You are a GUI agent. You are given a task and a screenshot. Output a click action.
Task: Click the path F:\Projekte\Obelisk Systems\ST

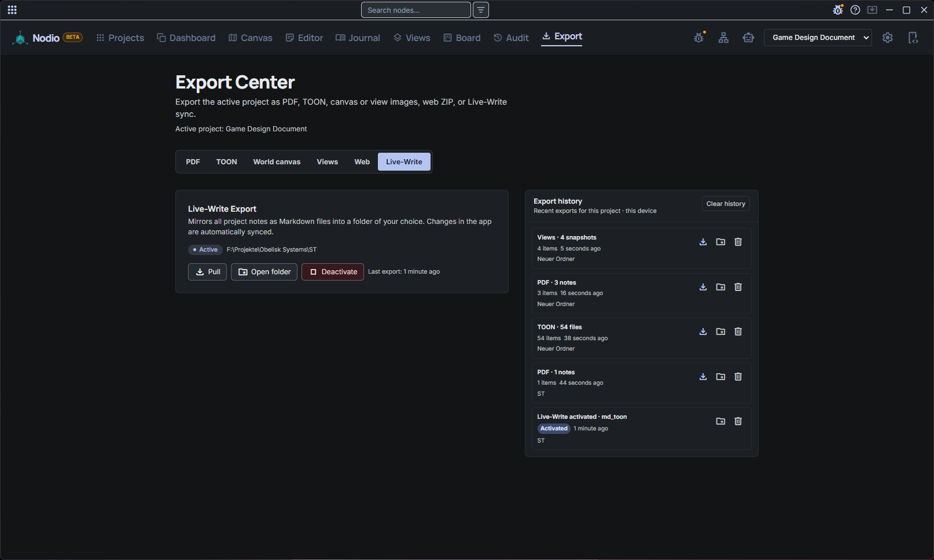point(271,250)
